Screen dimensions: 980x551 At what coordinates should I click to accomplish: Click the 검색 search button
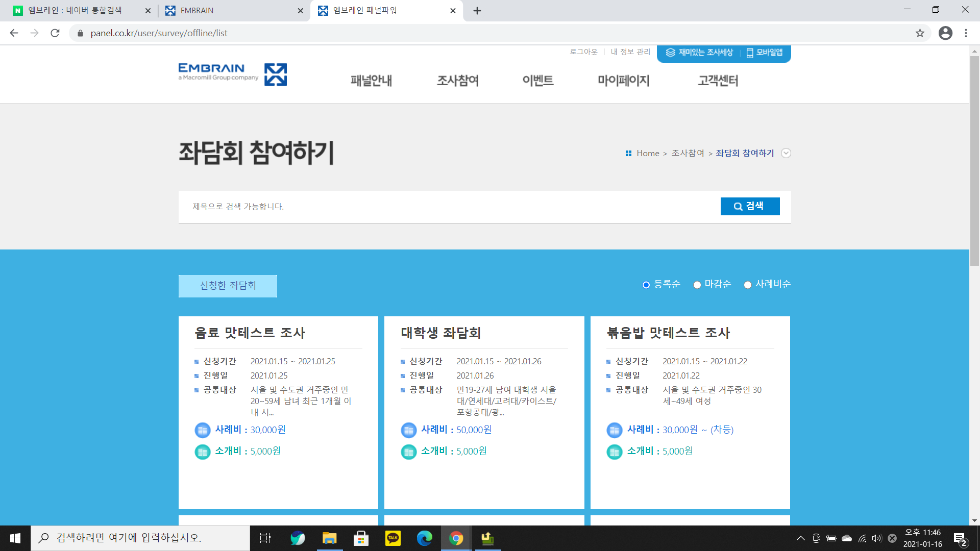[750, 206]
